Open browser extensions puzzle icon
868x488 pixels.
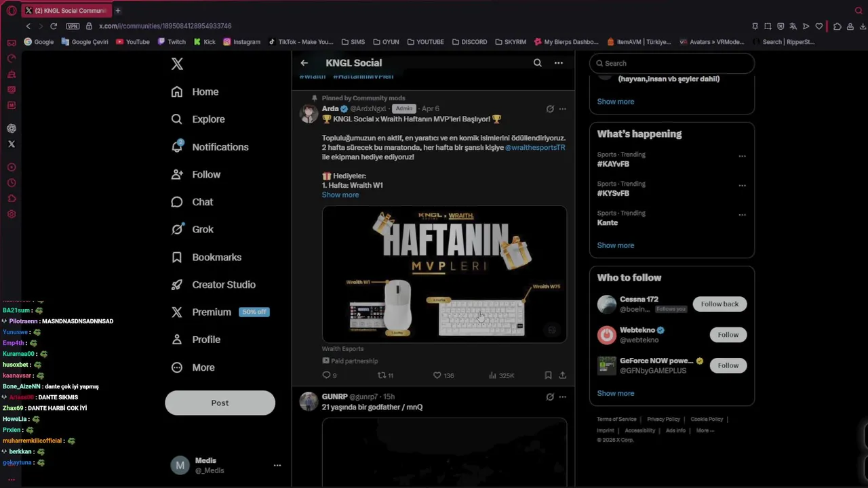coord(837,26)
